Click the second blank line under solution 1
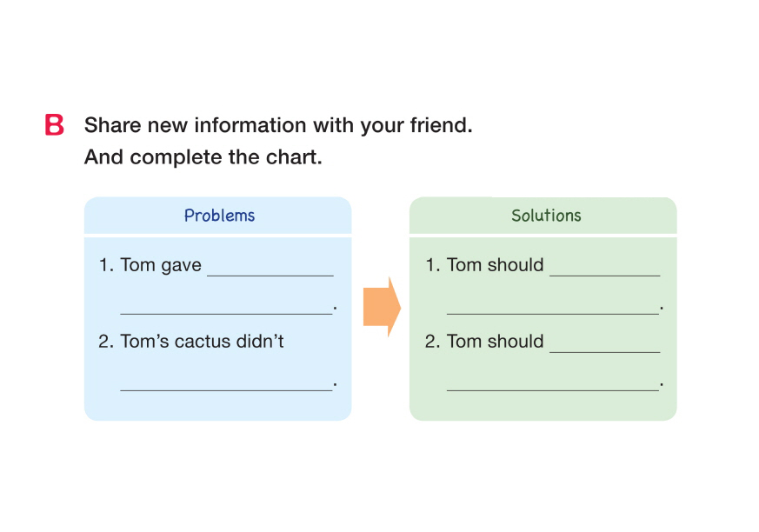This screenshot has width=759, height=532. (552, 307)
